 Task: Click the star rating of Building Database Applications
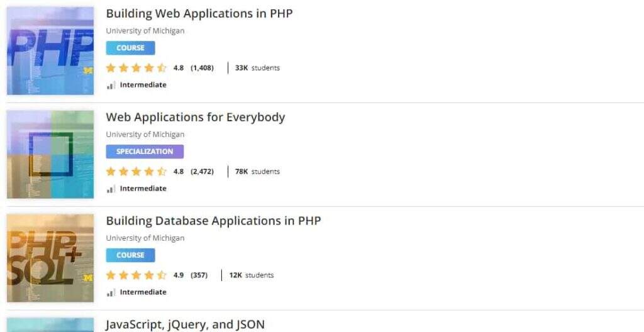[x=136, y=275]
